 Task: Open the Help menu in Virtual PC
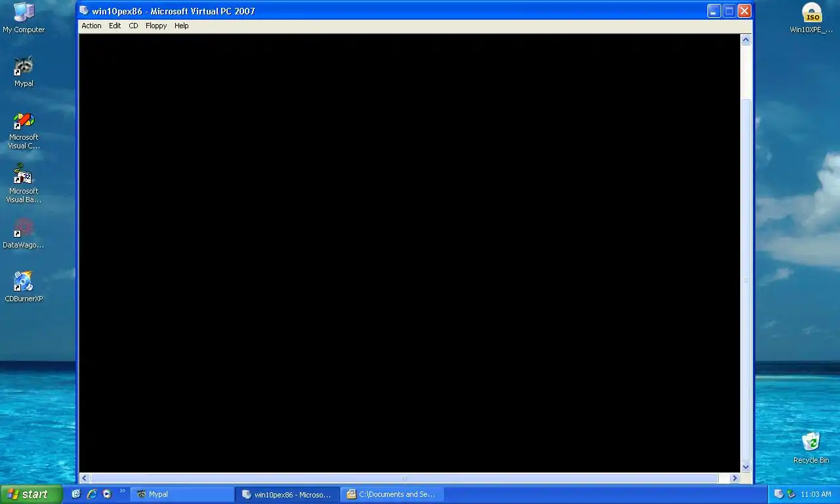click(x=182, y=26)
